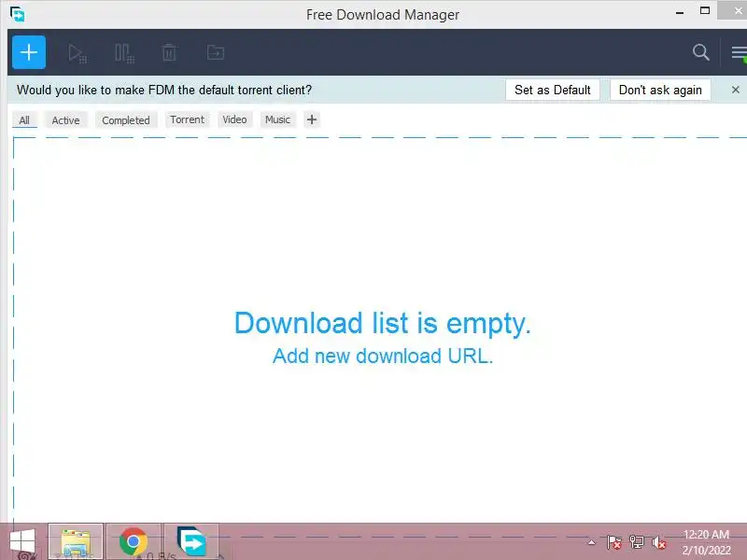Switch to the Completed filter tab
The image size is (747, 560).
(x=126, y=120)
